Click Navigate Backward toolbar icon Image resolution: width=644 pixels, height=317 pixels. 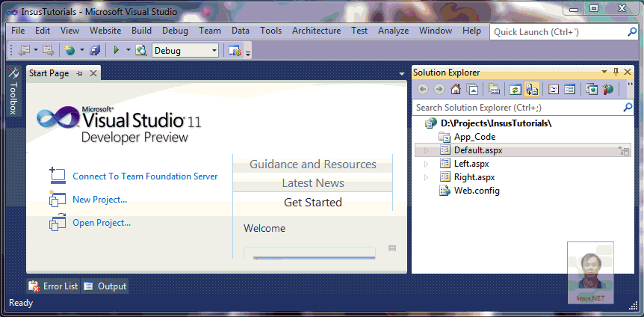click(25, 51)
